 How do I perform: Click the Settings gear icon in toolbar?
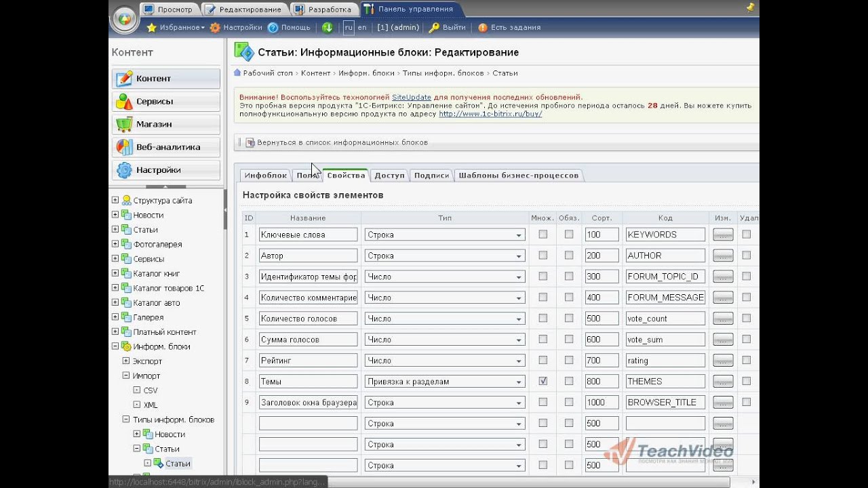pos(215,28)
